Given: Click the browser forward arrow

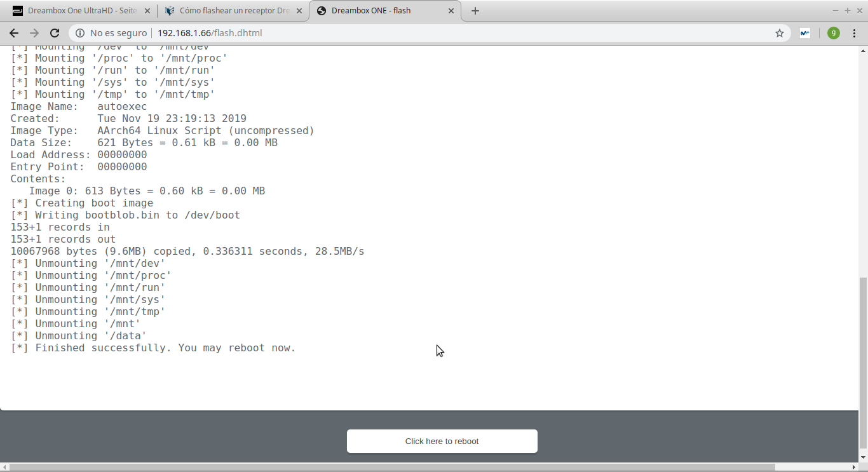Looking at the screenshot, I should pos(34,33).
